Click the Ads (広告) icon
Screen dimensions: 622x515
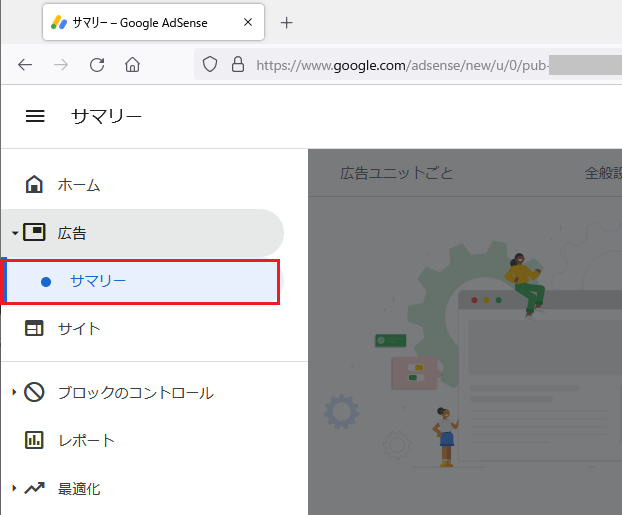click(34, 233)
